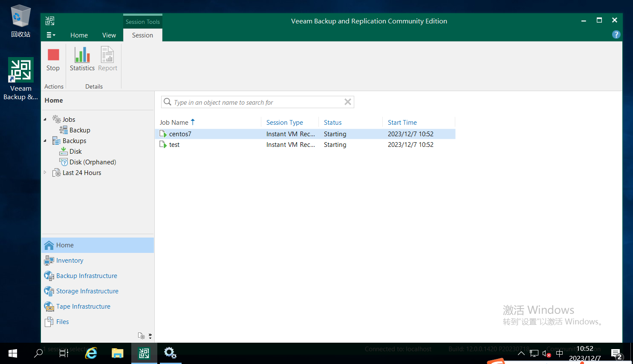
Task: Switch to the View ribbon tab
Action: pos(109,35)
